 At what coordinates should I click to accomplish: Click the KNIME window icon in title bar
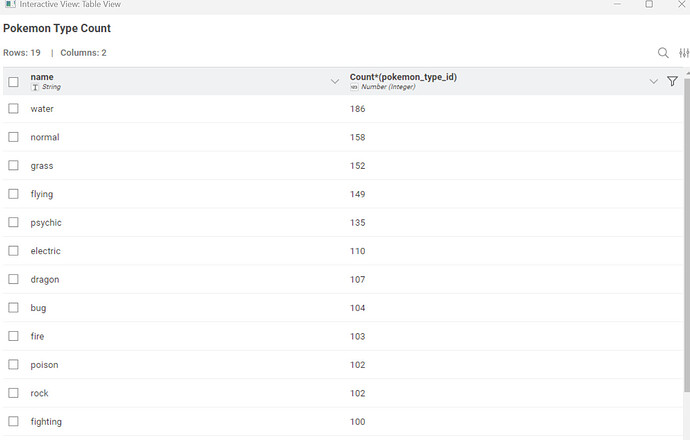pyautogui.click(x=9, y=5)
